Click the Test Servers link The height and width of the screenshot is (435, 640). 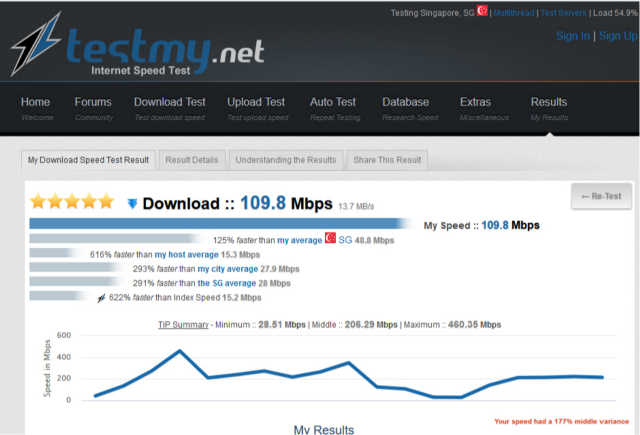[563, 13]
